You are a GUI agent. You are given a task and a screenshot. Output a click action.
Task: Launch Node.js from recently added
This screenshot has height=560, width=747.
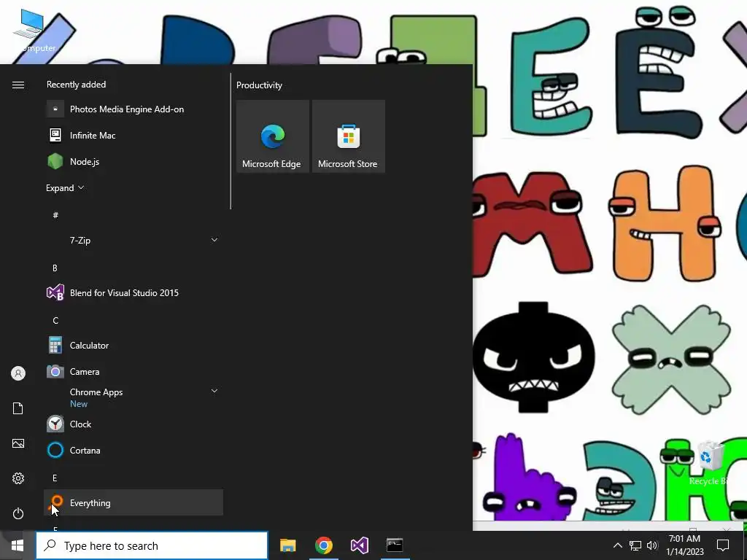(x=133, y=161)
